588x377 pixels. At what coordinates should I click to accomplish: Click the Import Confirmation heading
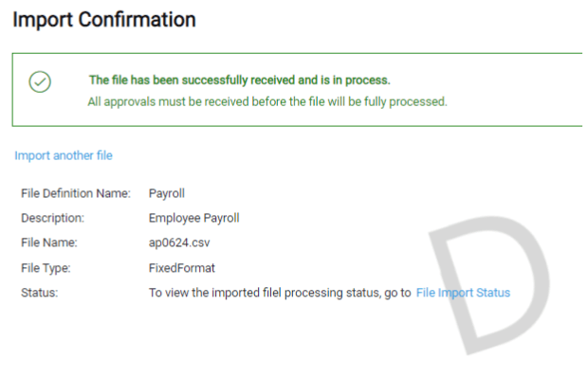[x=104, y=20]
